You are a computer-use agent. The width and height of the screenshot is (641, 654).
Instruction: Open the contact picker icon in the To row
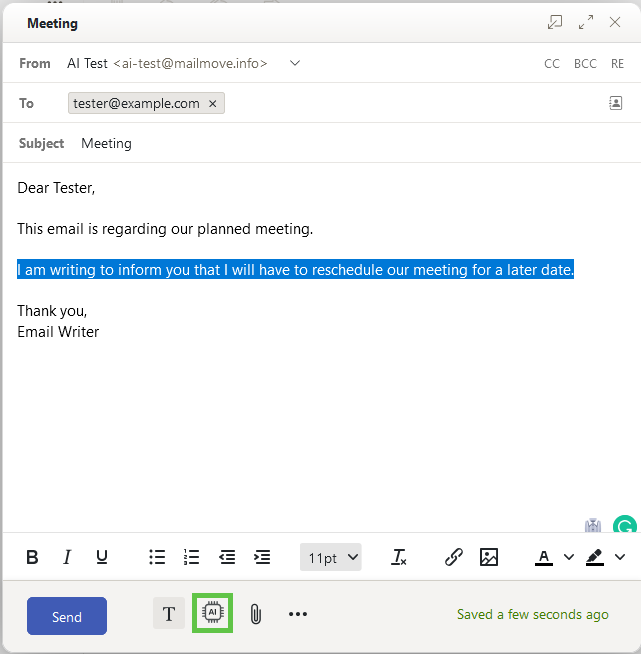[x=616, y=103]
